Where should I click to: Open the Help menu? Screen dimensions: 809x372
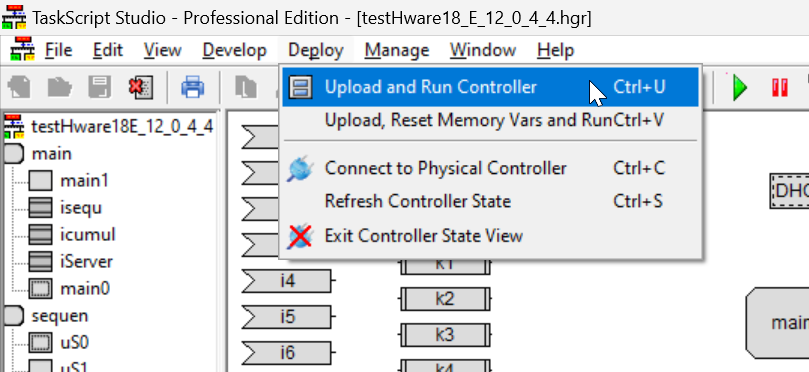coord(555,50)
